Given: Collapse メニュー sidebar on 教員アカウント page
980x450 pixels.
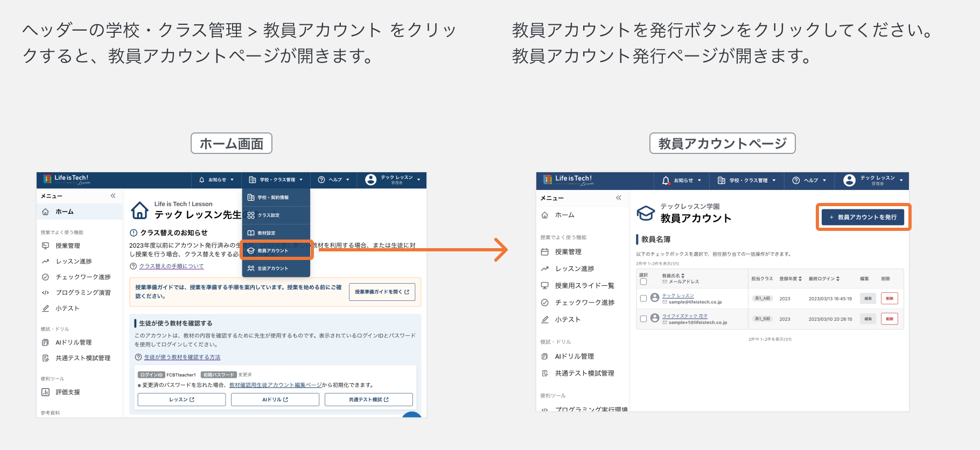Looking at the screenshot, I should (619, 198).
